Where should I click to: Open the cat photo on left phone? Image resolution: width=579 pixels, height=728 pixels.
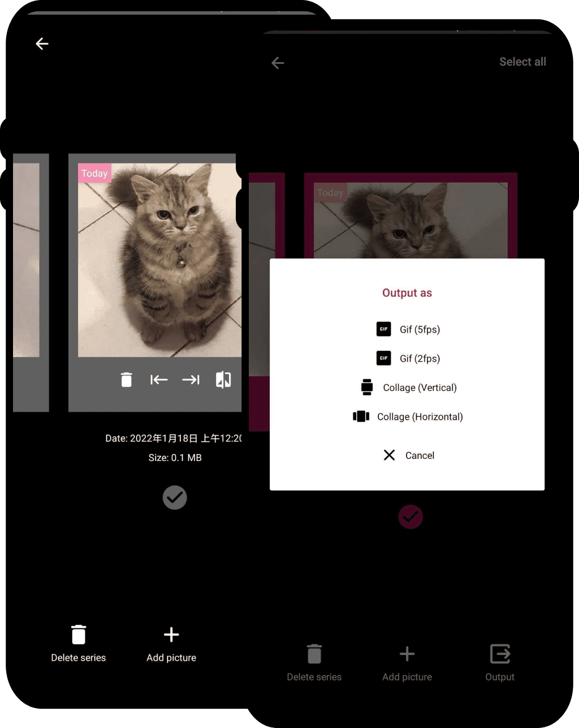[x=159, y=260]
